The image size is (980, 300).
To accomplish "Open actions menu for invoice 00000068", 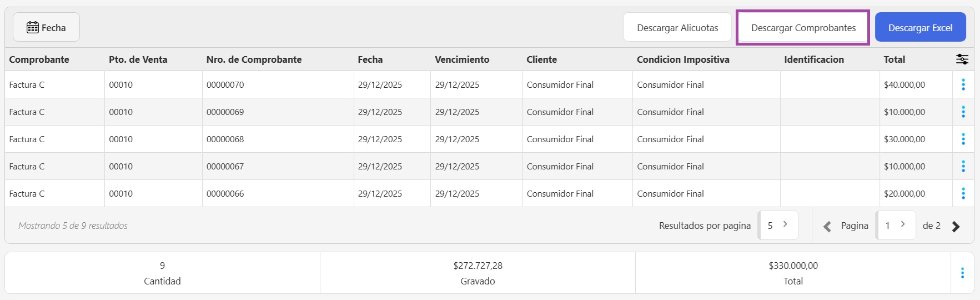I will [963, 139].
